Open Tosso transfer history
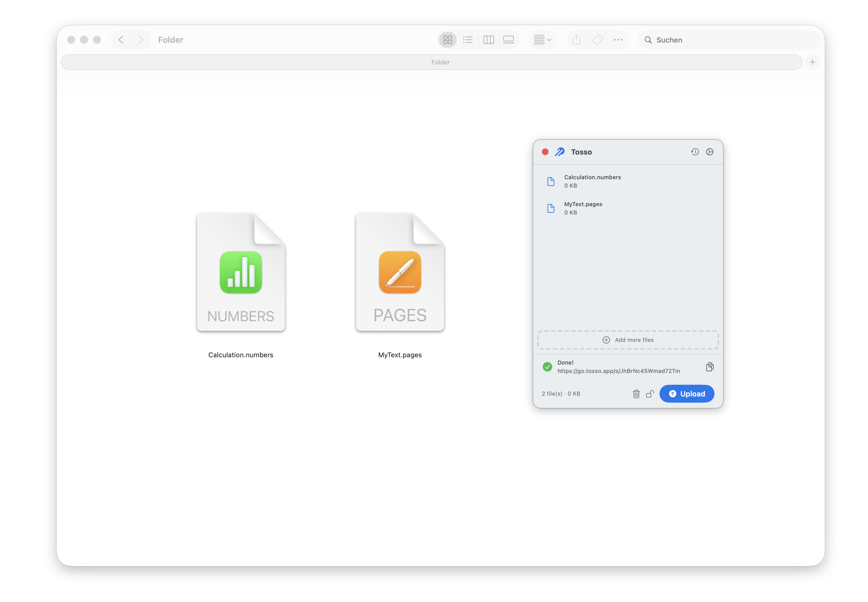Viewport: 868px width, 602px height. click(x=695, y=152)
